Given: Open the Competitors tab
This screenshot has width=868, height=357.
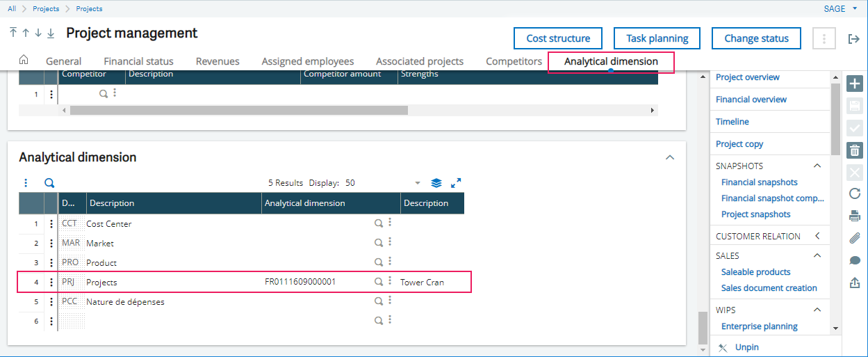Looking at the screenshot, I should pyautogui.click(x=514, y=61).
